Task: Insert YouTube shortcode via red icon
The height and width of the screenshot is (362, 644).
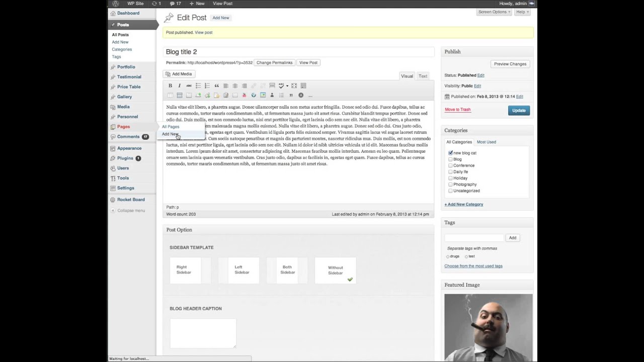Action: pyautogui.click(x=245, y=95)
